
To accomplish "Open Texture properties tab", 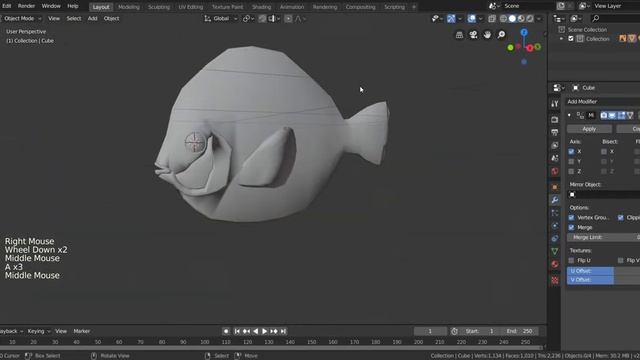I will tap(555, 280).
